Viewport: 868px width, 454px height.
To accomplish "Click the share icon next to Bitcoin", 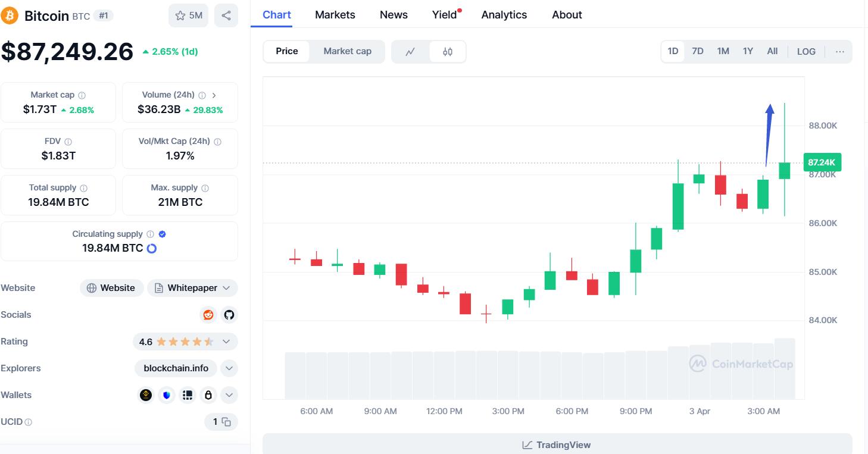I will click(226, 15).
